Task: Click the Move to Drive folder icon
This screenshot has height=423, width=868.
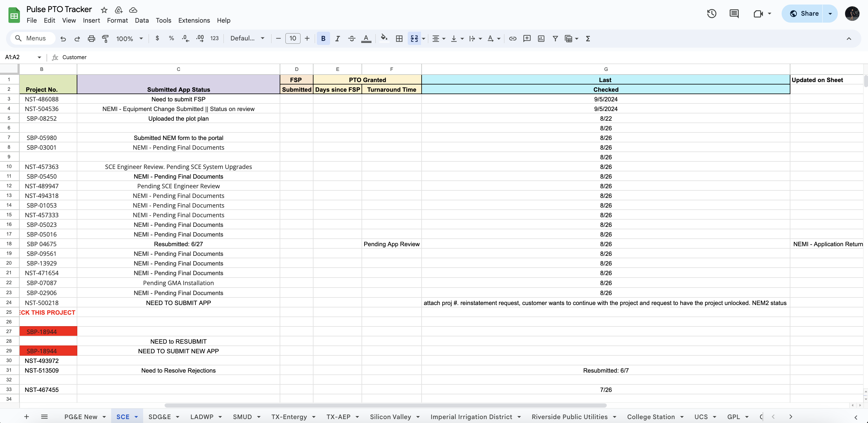Action: point(119,10)
